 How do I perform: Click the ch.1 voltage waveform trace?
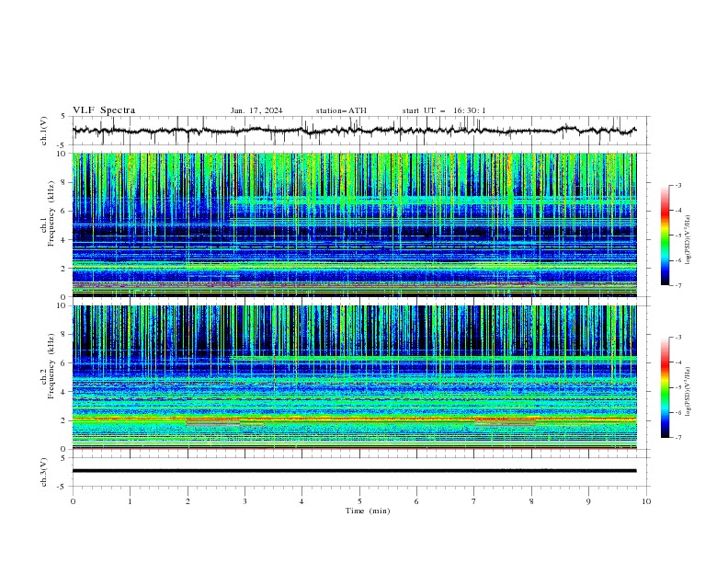354,131
